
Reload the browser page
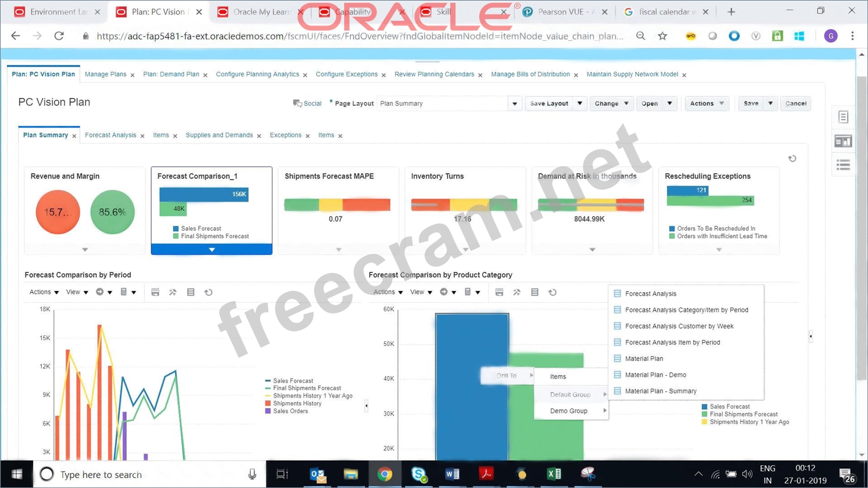tap(59, 36)
